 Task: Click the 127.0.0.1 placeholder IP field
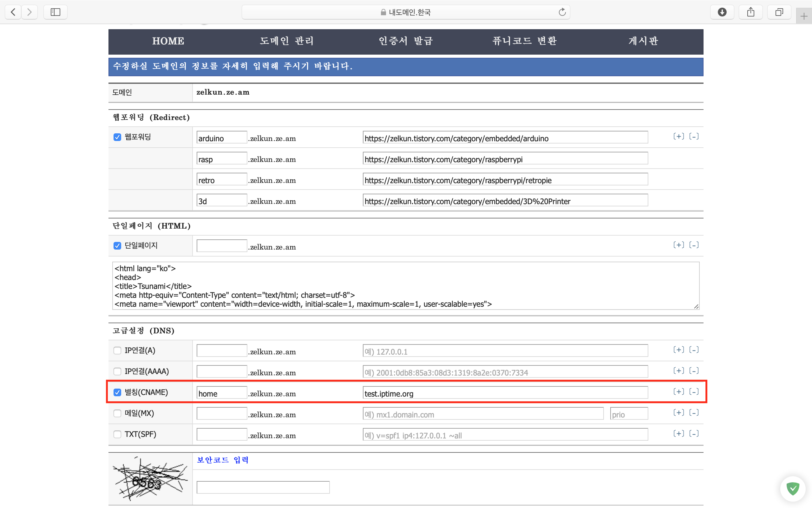[x=505, y=351]
